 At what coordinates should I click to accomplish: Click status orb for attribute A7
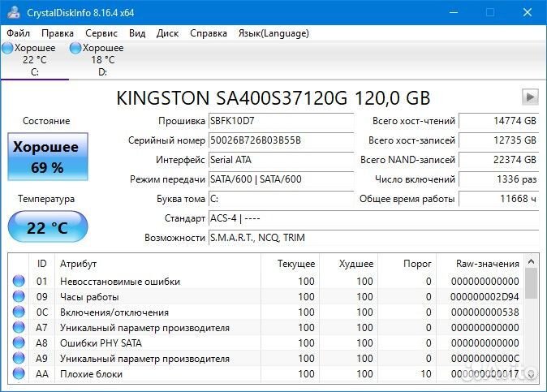(x=19, y=327)
